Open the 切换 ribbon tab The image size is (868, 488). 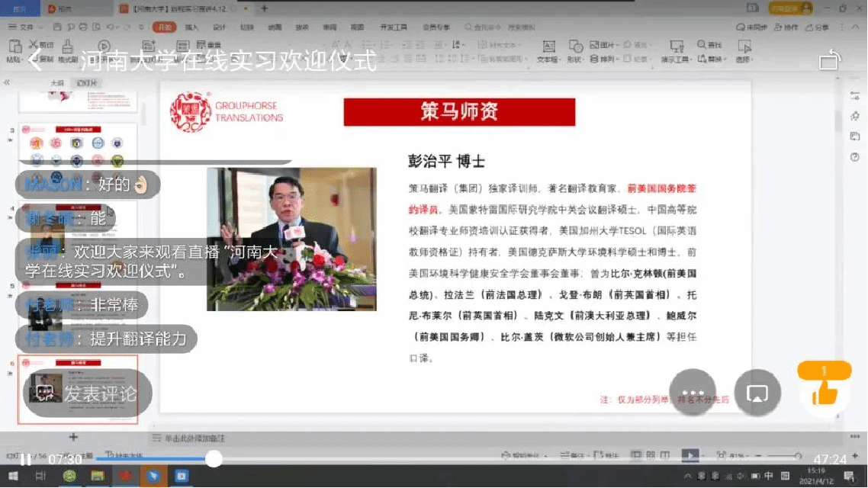(x=247, y=27)
